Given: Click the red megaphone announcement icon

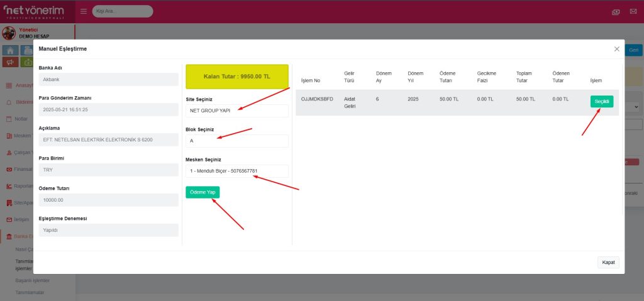Looking at the screenshot, I should pos(9,62).
